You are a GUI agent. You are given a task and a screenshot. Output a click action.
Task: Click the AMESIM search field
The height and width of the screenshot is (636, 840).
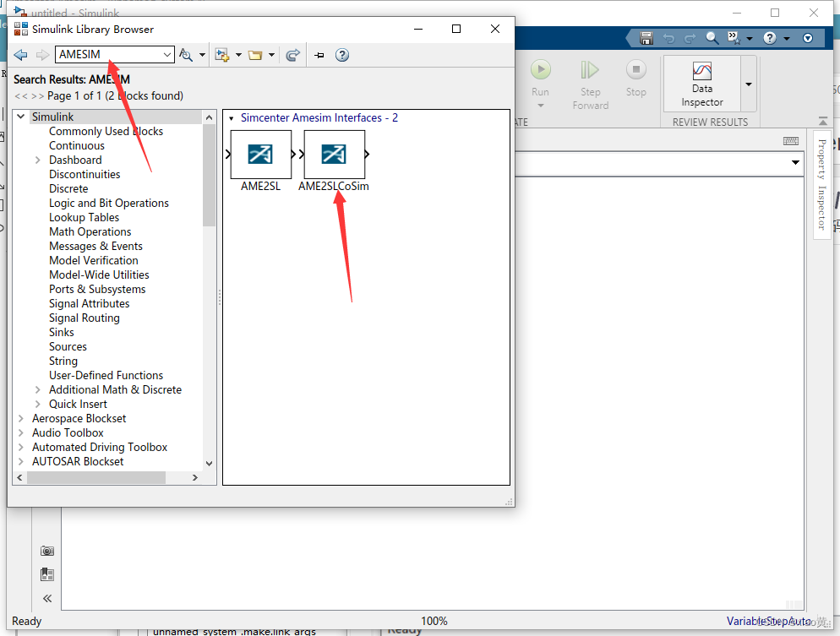point(109,54)
